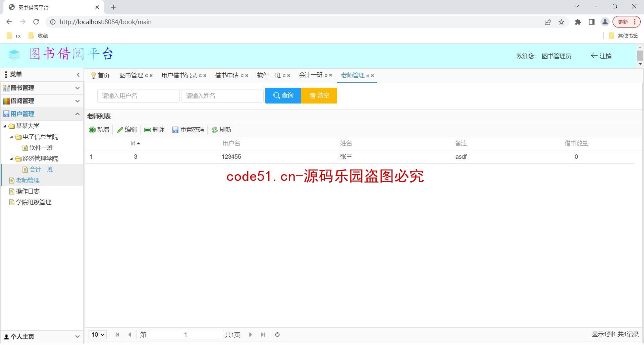Click the pagination reload icon
This screenshot has height=345, width=644.
pyautogui.click(x=277, y=335)
